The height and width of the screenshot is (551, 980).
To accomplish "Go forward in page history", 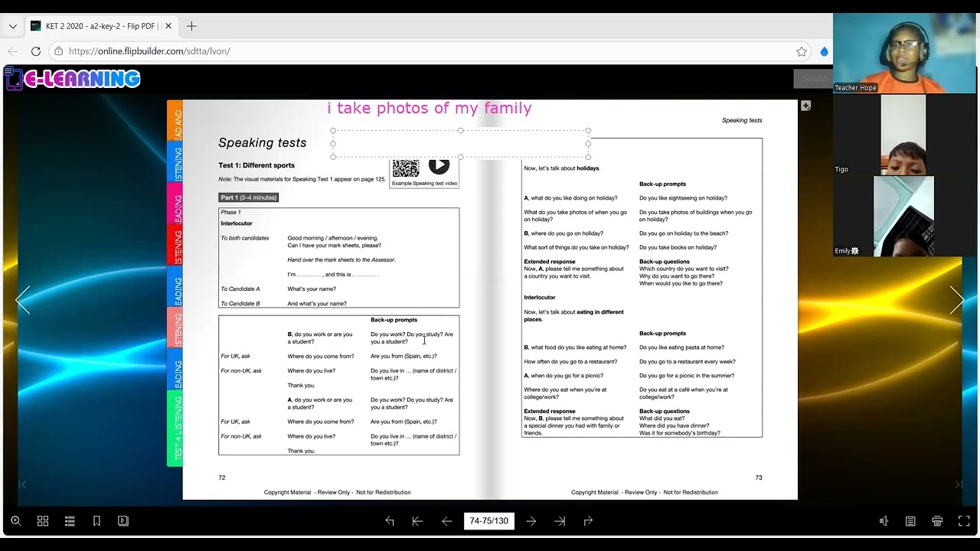I will [x=588, y=521].
